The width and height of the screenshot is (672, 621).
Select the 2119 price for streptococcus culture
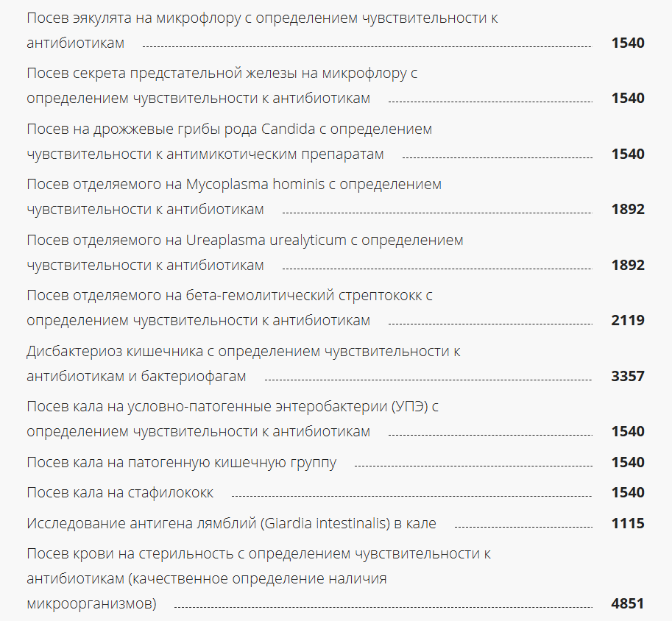(628, 321)
